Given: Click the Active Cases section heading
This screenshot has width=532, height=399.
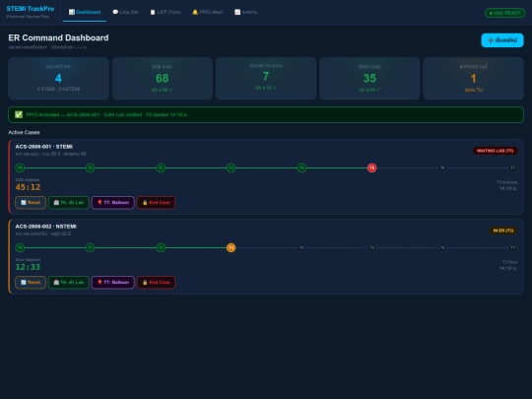Looking at the screenshot, I should click(24, 132).
